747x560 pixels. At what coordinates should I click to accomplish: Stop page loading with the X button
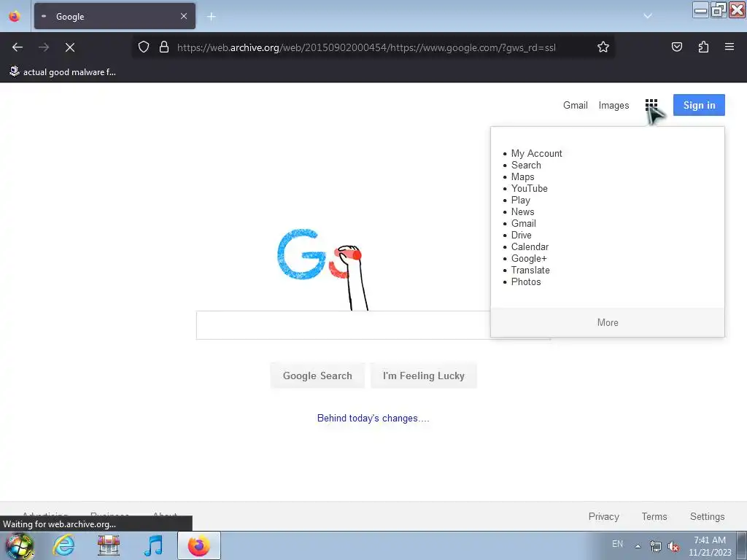click(70, 47)
